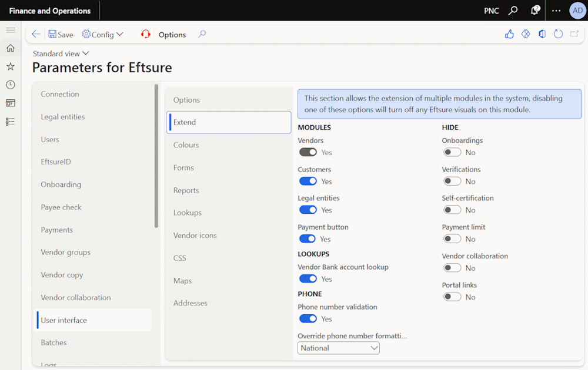This screenshot has height=370, width=588.
Task: Select the User interface tab
Action: click(x=93, y=320)
